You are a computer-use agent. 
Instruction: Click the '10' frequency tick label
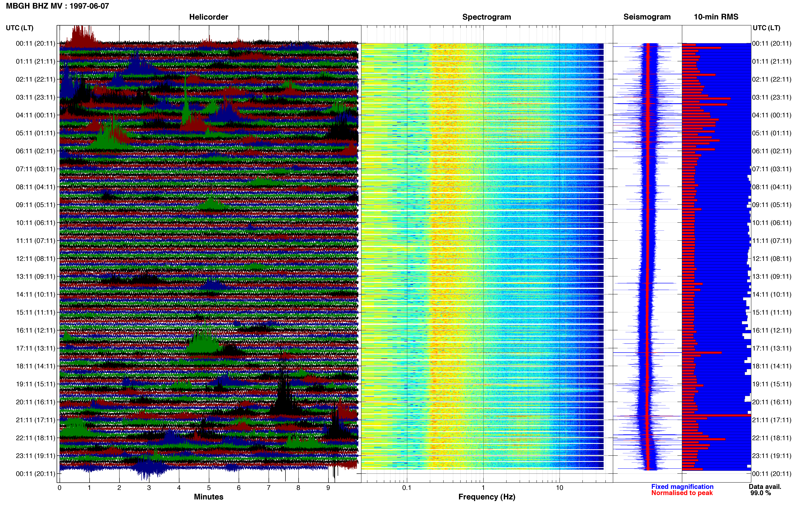coord(559,488)
